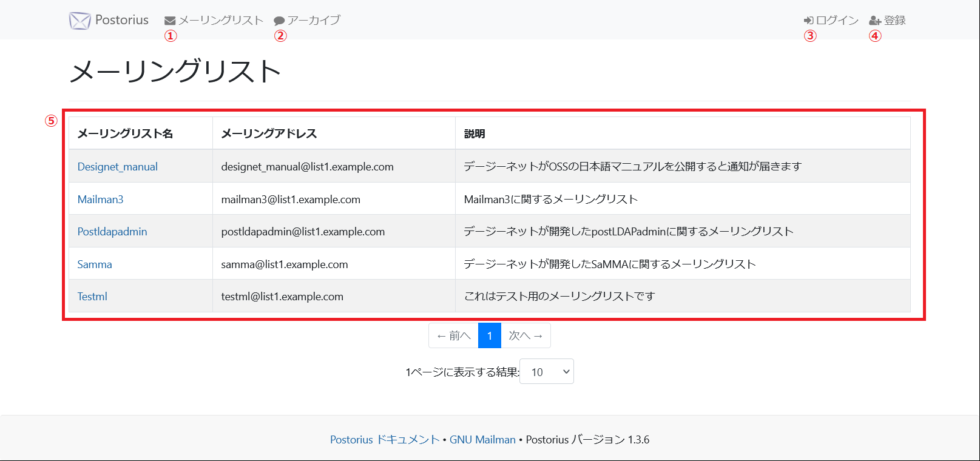The width and height of the screenshot is (980, 461).
Task: Open the results-per-page dropdown showing 10
Action: (547, 372)
